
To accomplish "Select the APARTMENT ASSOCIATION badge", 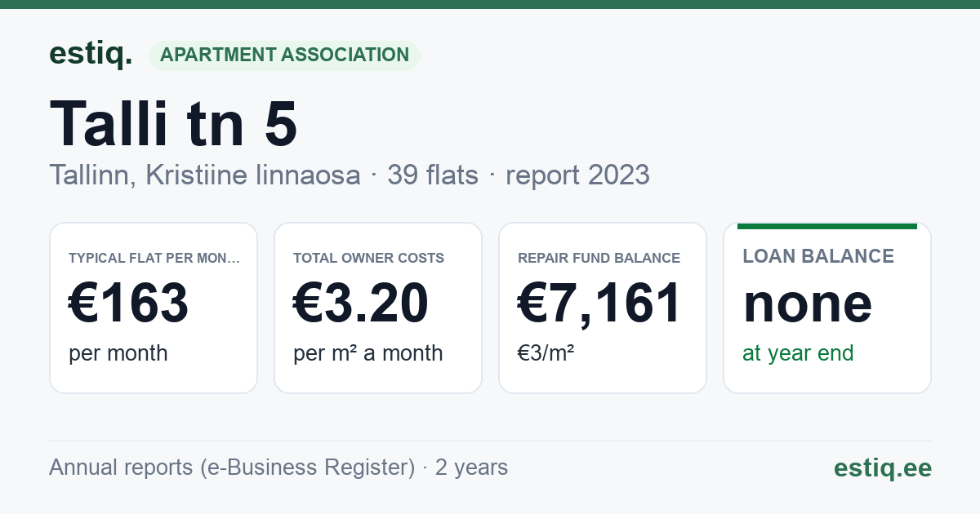I will [284, 55].
